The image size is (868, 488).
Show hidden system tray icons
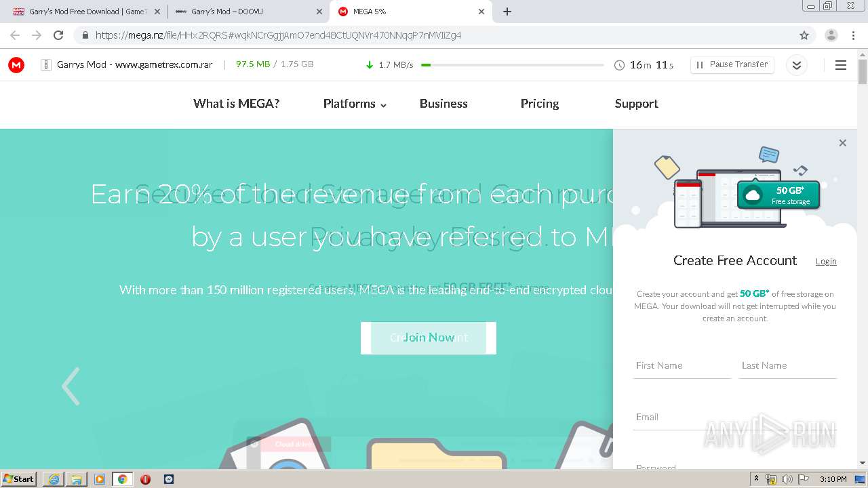756,479
